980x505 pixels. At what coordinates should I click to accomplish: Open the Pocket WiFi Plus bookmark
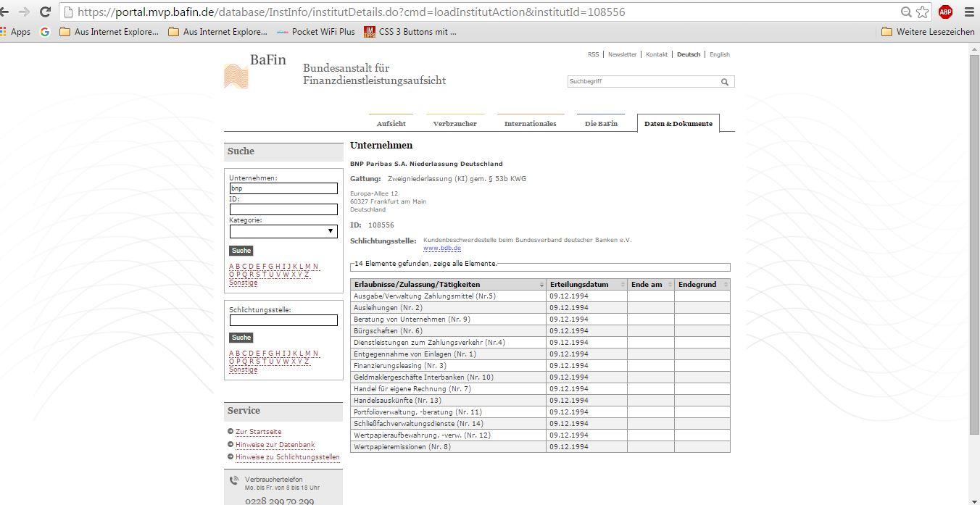pos(316,32)
